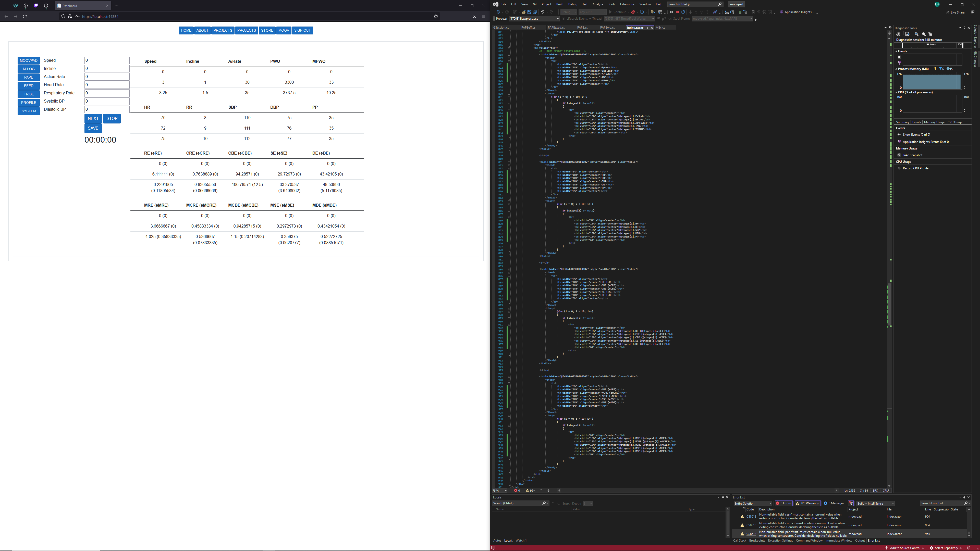The image size is (980, 551).
Task: Click the STOP button on the web page
Action: [x=112, y=118]
